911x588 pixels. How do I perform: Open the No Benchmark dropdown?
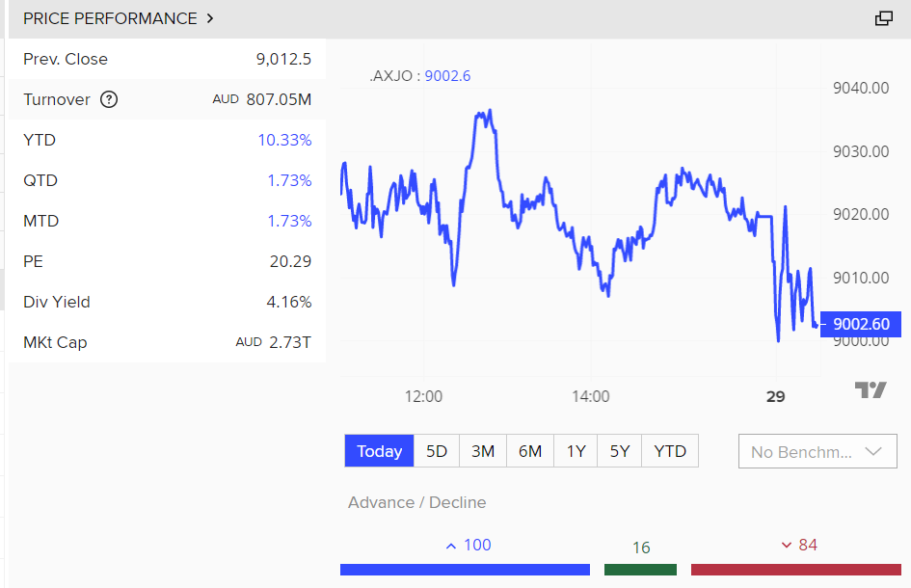point(817,451)
